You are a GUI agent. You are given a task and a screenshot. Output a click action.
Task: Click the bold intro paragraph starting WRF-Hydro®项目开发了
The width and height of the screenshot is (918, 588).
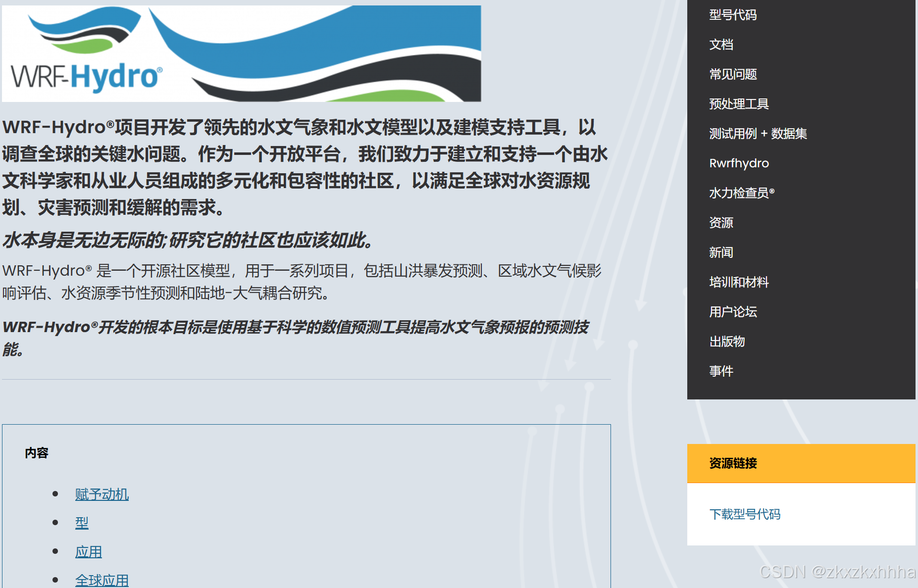click(x=305, y=167)
